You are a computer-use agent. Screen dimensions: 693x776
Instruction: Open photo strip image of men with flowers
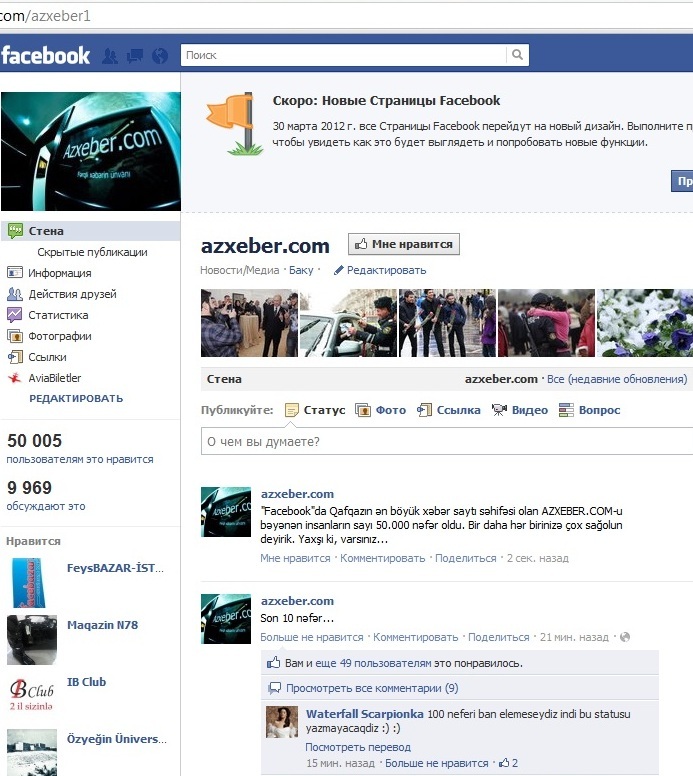coord(447,323)
